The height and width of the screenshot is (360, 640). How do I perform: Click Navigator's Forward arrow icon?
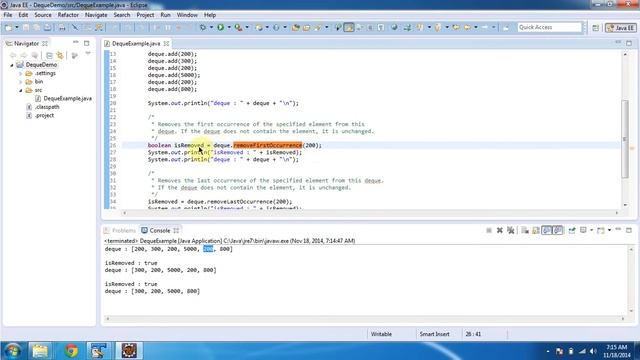click(24, 55)
